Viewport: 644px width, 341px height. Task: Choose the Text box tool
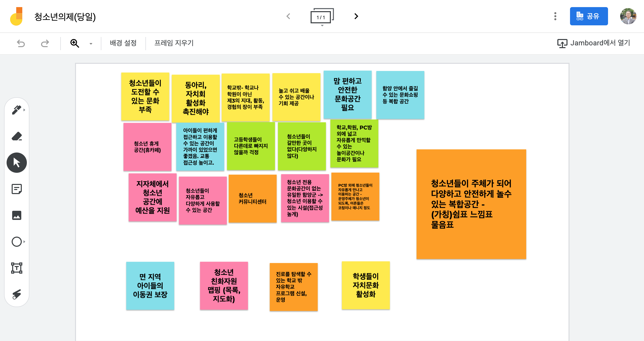[x=17, y=268]
